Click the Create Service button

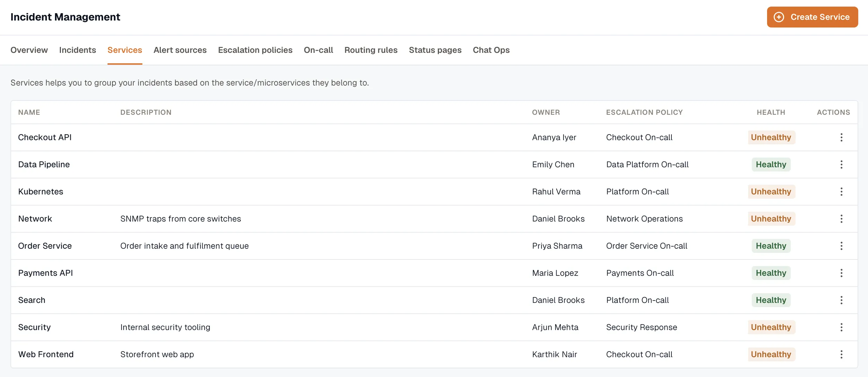[812, 17]
